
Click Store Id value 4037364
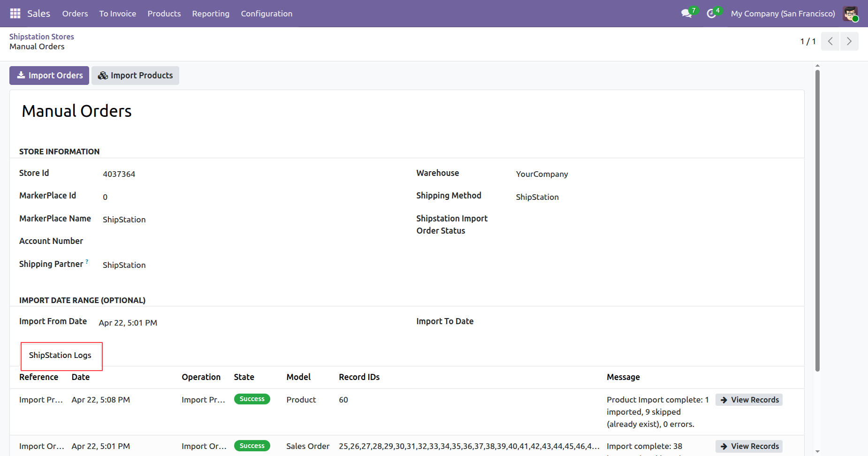(x=119, y=174)
